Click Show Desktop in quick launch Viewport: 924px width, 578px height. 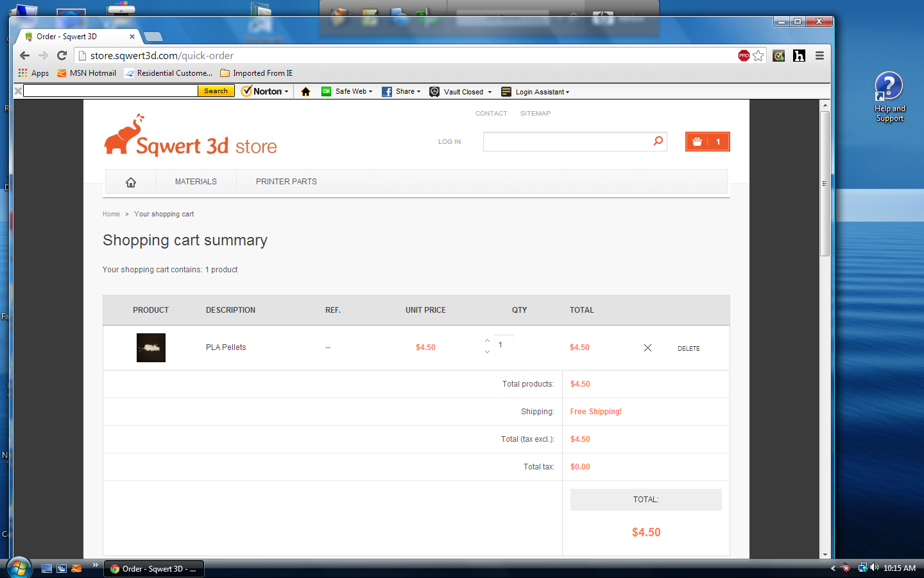click(47, 568)
